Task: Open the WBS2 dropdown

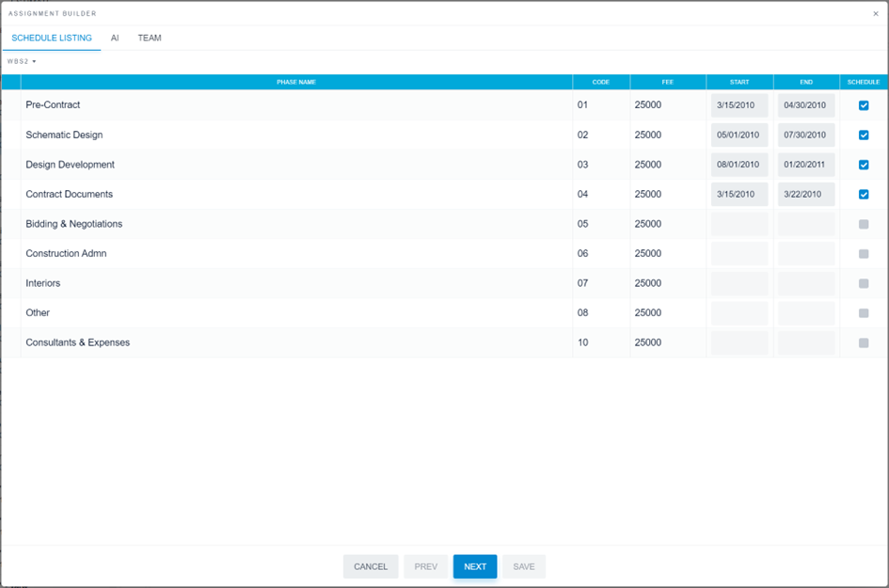Action: [x=20, y=60]
